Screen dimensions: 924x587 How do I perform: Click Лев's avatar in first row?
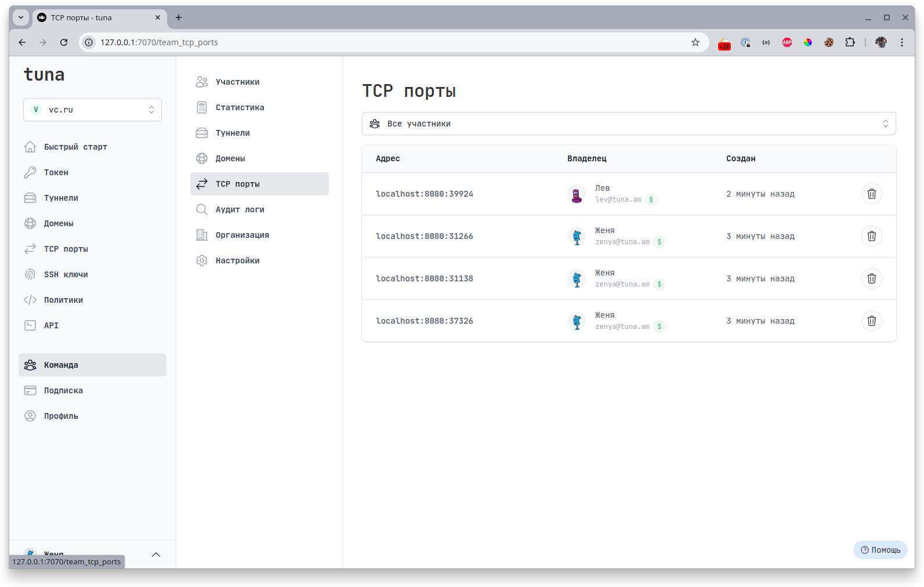(577, 194)
